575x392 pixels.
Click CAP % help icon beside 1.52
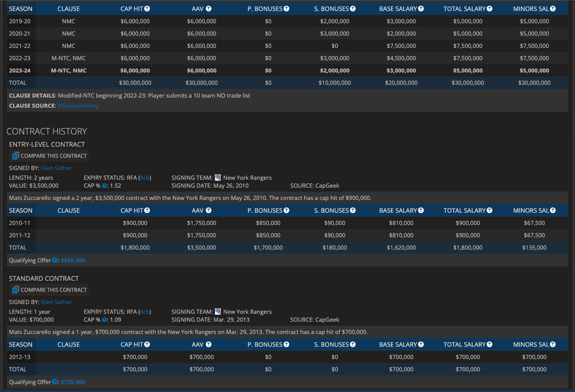[x=104, y=186]
